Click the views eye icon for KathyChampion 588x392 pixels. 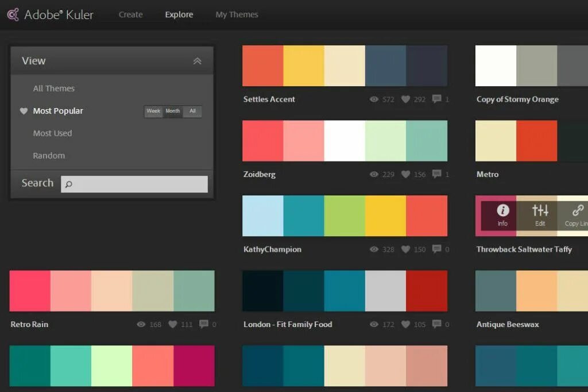[x=374, y=249]
